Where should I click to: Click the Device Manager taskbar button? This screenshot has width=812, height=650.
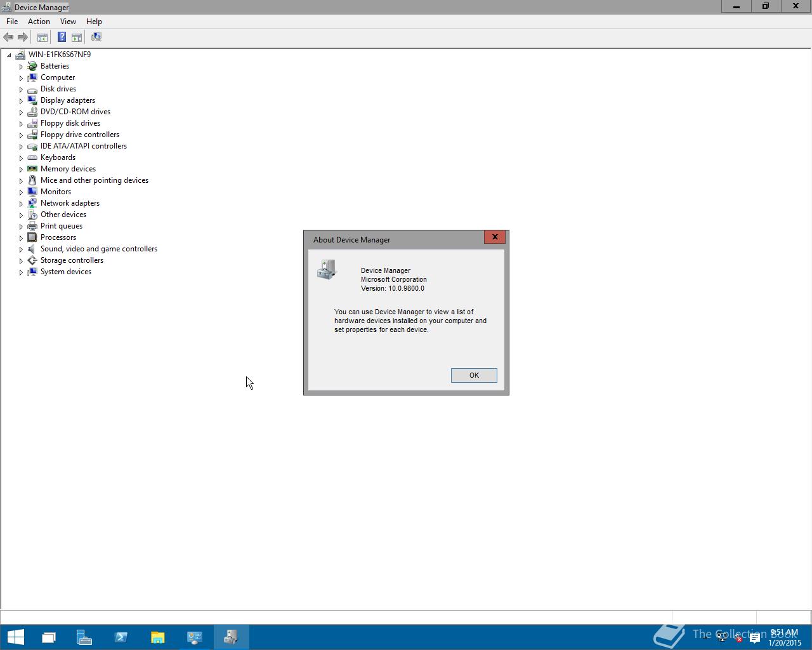tap(231, 637)
